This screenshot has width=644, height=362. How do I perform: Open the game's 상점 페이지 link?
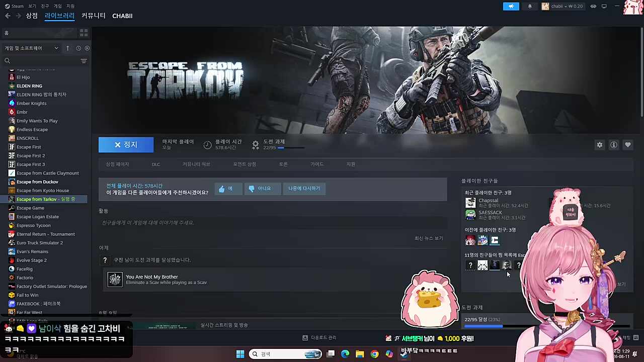pyautogui.click(x=117, y=164)
